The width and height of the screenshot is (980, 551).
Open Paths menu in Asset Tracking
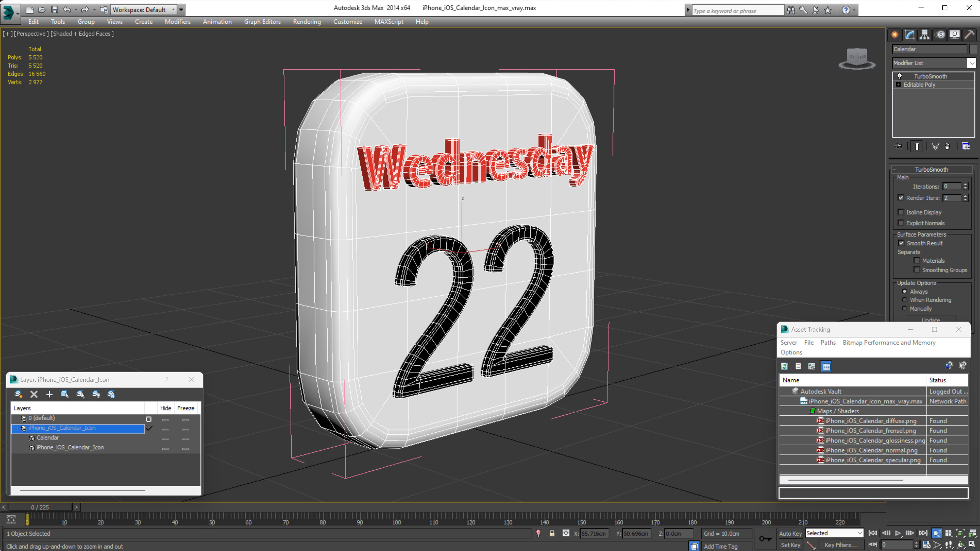[x=828, y=342]
